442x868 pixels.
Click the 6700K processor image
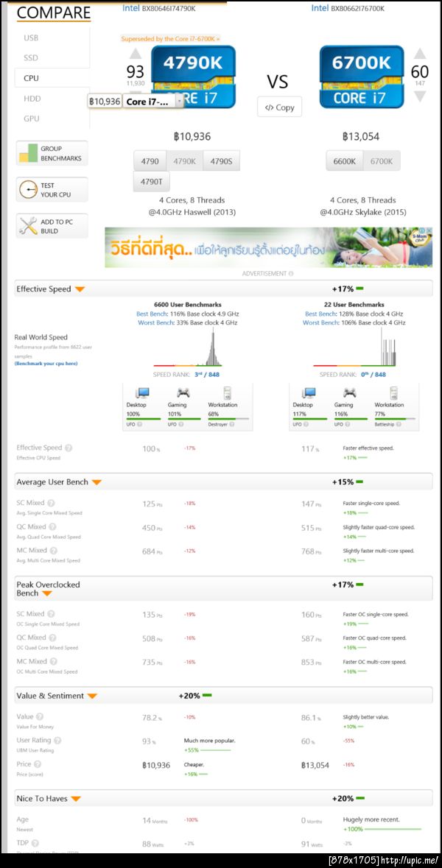[x=362, y=77]
